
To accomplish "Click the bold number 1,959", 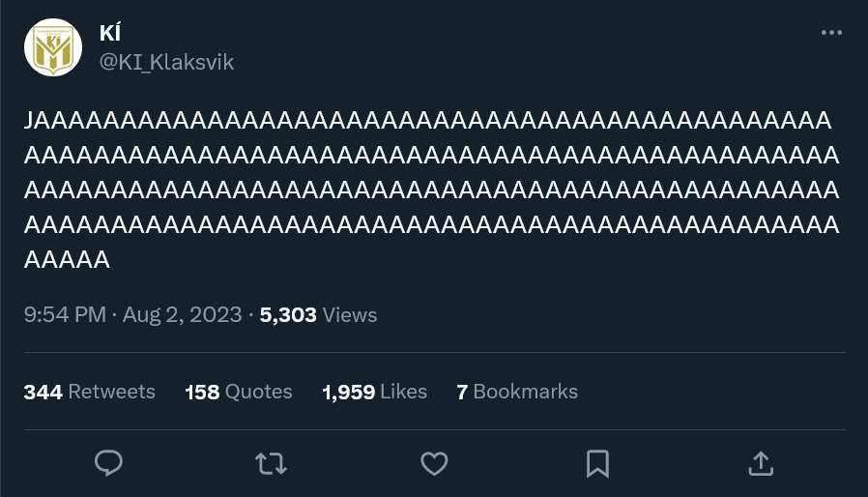I will [x=349, y=393].
